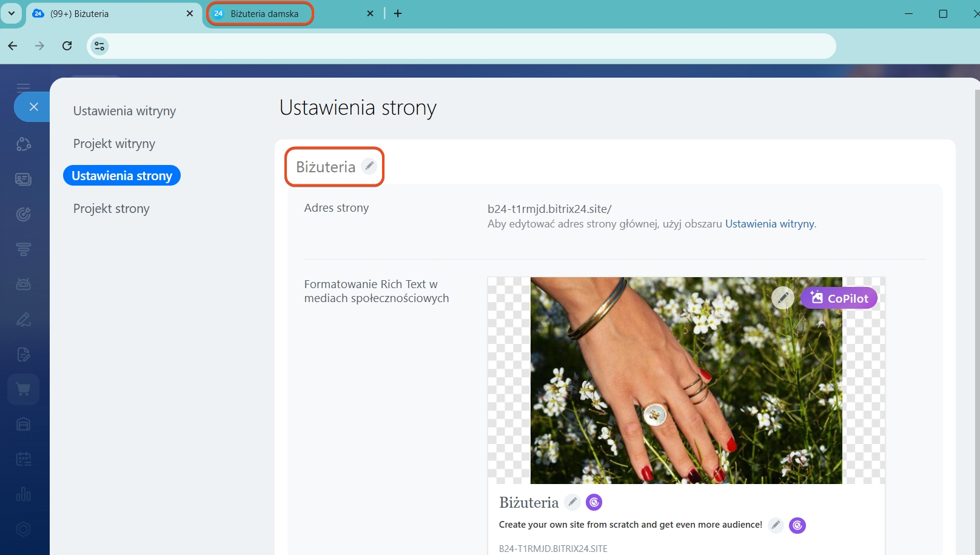This screenshot has width=980, height=555.
Task: Open Ustawienia witryny in the left menu
Action: pyautogui.click(x=124, y=111)
